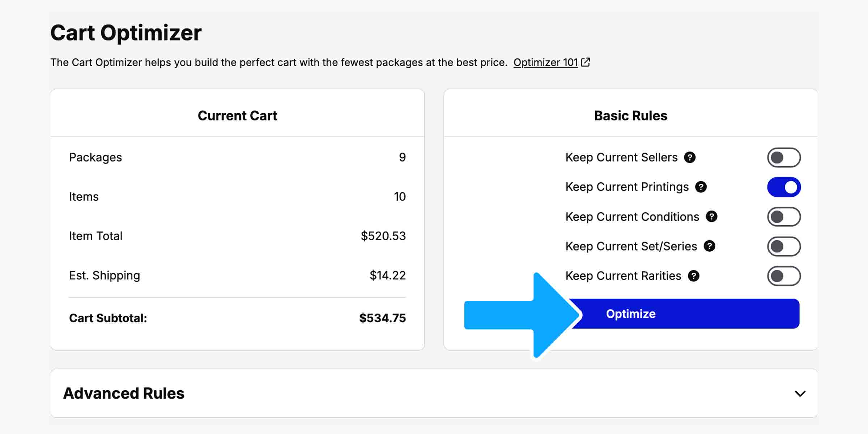Switch on Keep Current Rarities
The image size is (868, 434).
point(784,276)
